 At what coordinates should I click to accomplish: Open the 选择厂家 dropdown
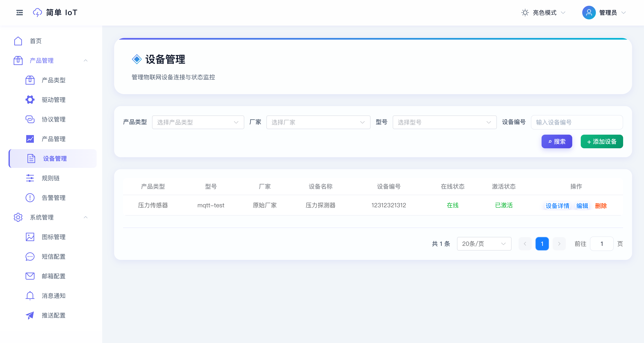pyautogui.click(x=318, y=122)
